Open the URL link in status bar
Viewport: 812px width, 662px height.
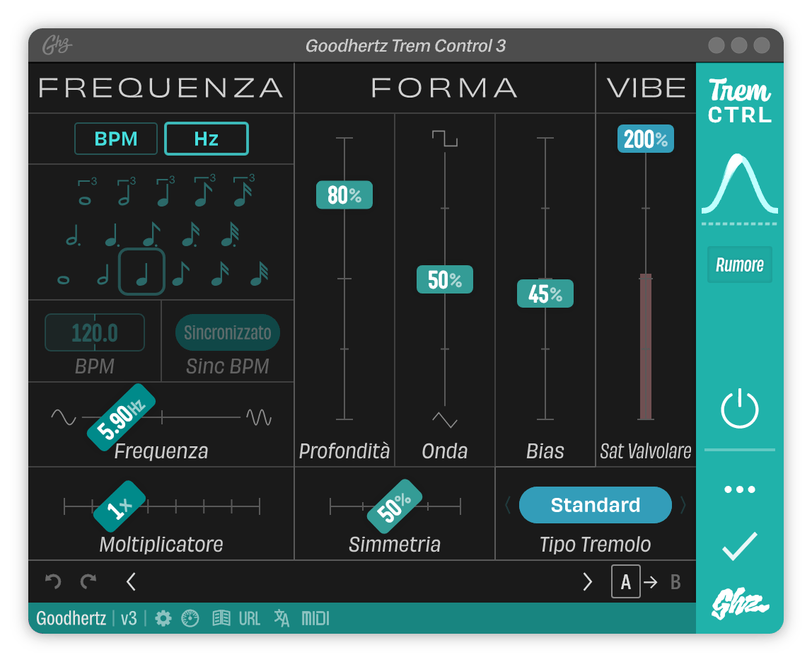tap(249, 618)
